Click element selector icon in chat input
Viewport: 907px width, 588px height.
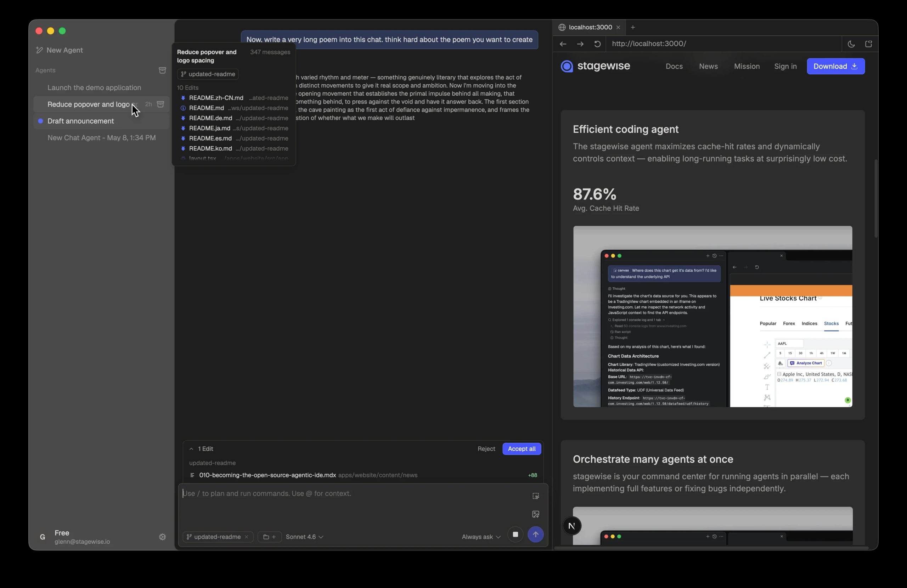[x=535, y=496]
